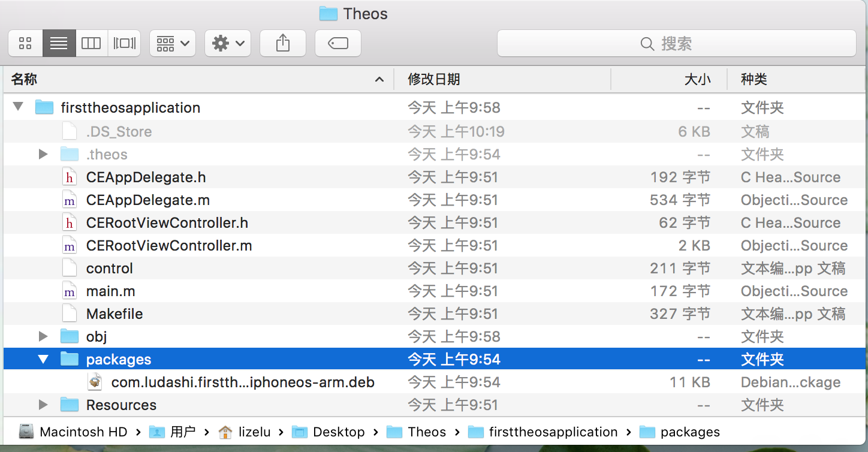Click the search field
The height and width of the screenshot is (452, 868).
pos(676,43)
